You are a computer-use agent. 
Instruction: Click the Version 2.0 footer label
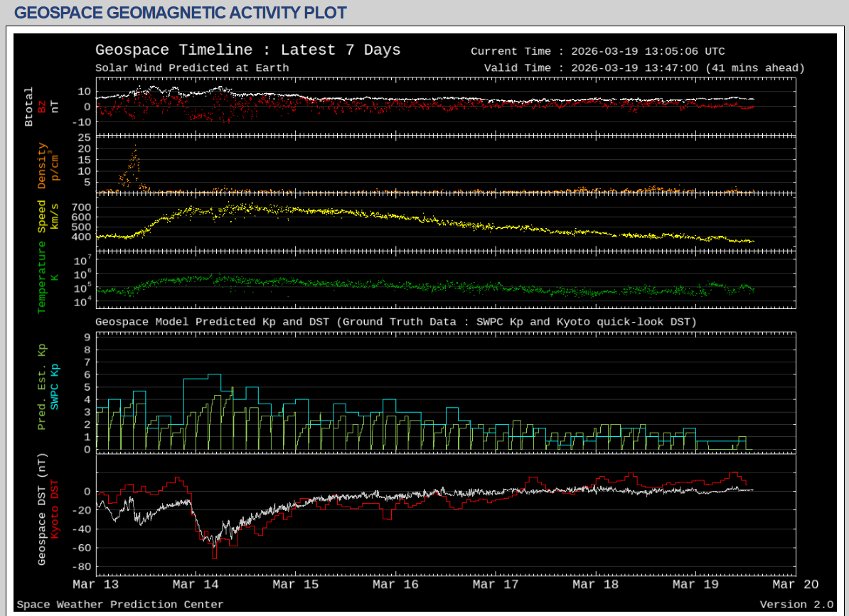pyautogui.click(x=796, y=605)
